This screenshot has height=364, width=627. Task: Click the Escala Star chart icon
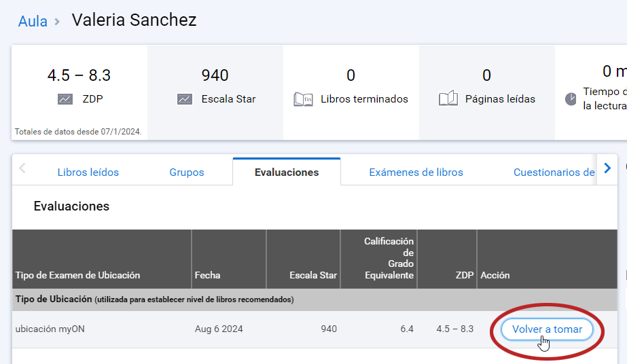click(185, 99)
